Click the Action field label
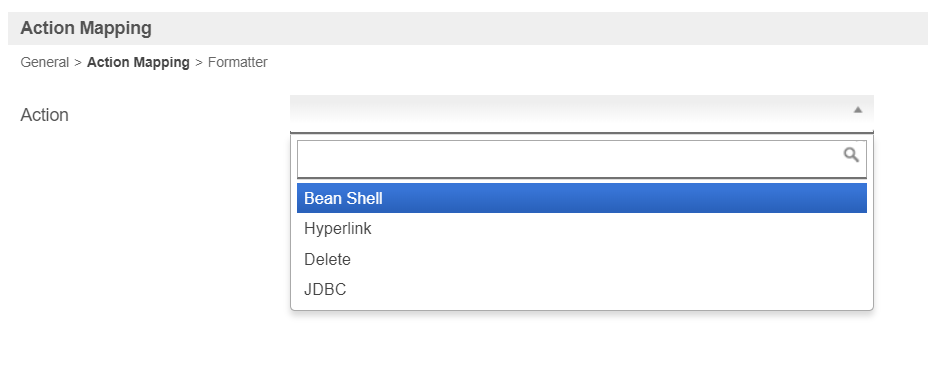The height and width of the screenshot is (378, 928). click(x=44, y=115)
